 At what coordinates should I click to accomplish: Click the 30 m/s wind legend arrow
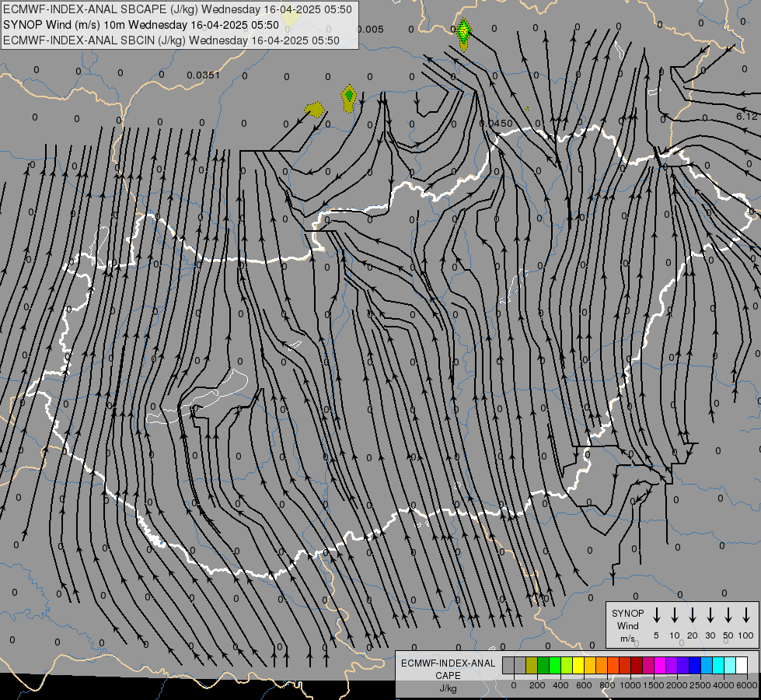coord(710,614)
